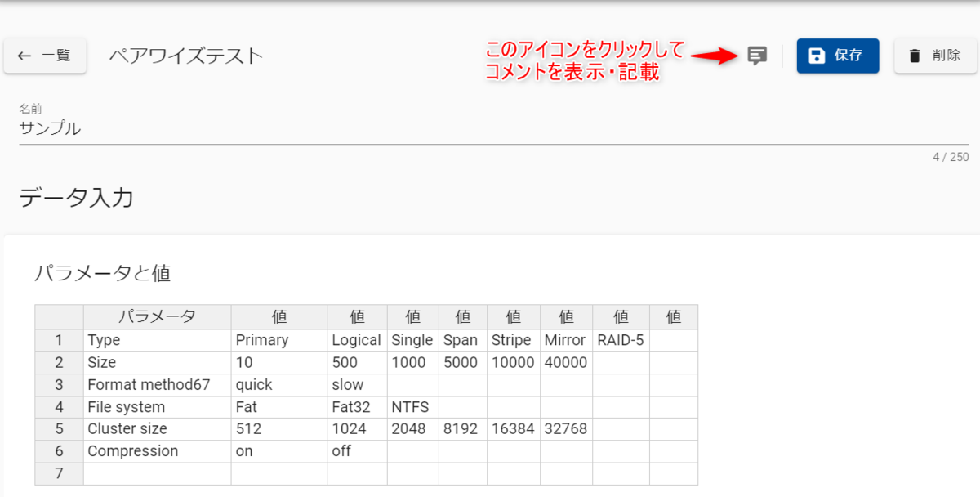The height and width of the screenshot is (497, 980).
Task: Click the 削除 delete button
Action: coord(936,56)
